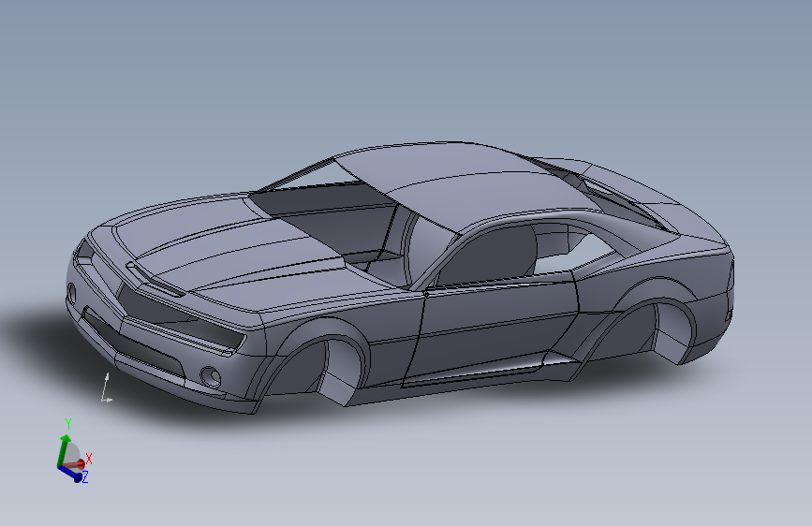Click the blue Z axis of the triad
The width and height of the screenshot is (812, 526).
[x=72, y=474]
